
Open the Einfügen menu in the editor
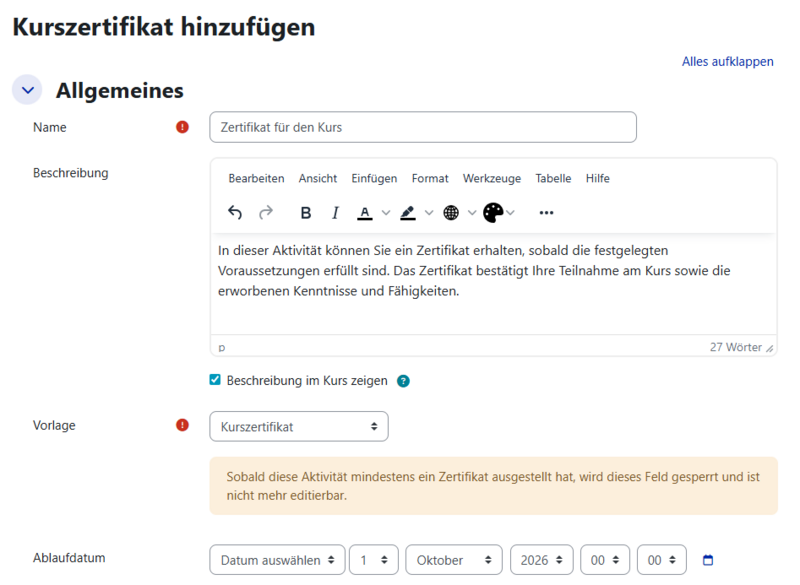tap(373, 178)
